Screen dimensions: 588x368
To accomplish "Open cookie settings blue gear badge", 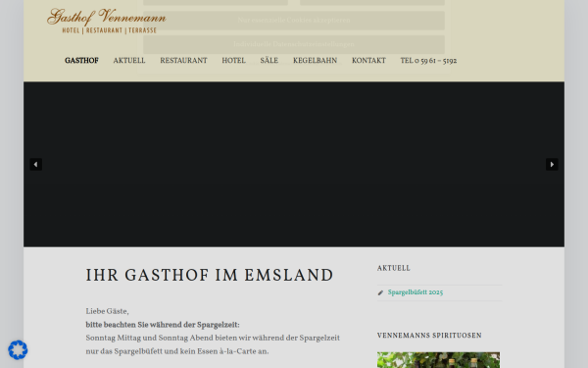I will (18, 350).
